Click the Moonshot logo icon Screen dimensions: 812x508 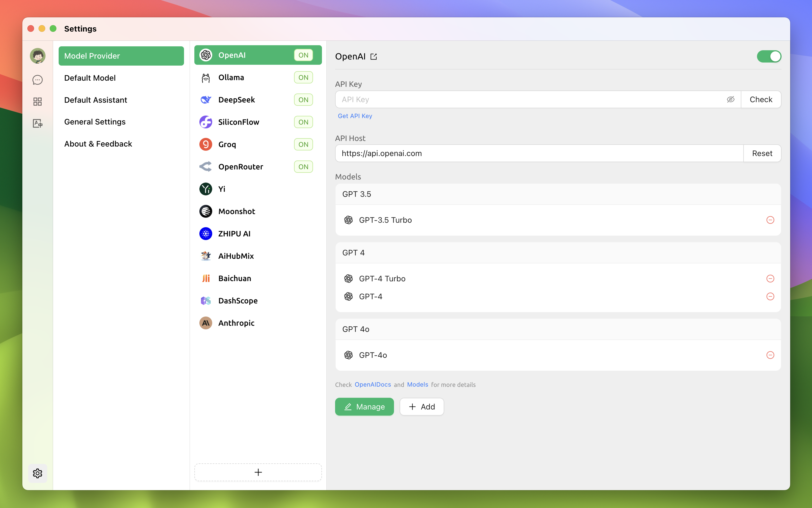point(206,211)
